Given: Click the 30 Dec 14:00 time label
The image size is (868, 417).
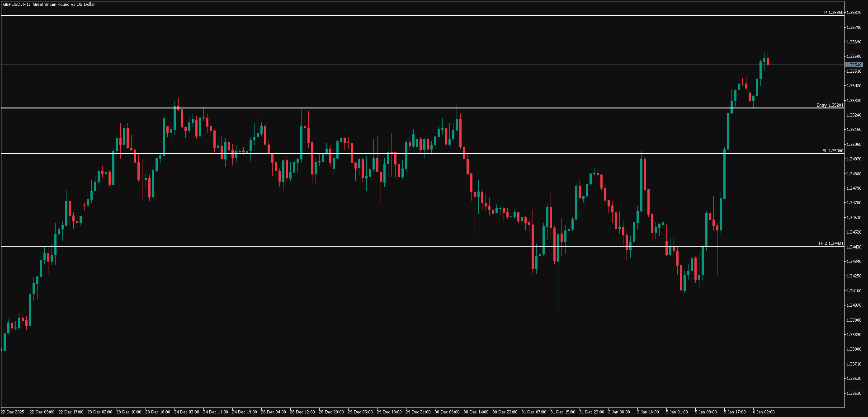Looking at the screenshot, I should coord(476,412).
